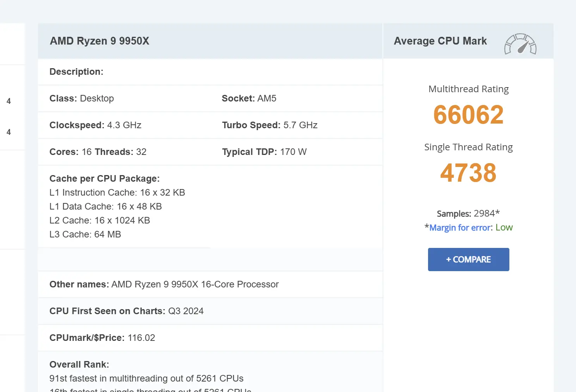Click 91st fastest in multithreading line
The image size is (576, 392).
pos(146,378)
